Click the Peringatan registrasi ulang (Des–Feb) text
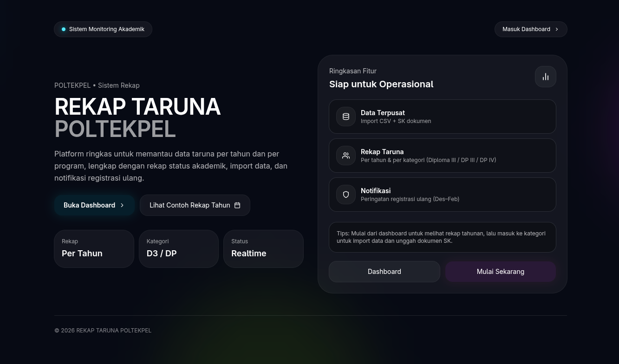 click(410, 199)
